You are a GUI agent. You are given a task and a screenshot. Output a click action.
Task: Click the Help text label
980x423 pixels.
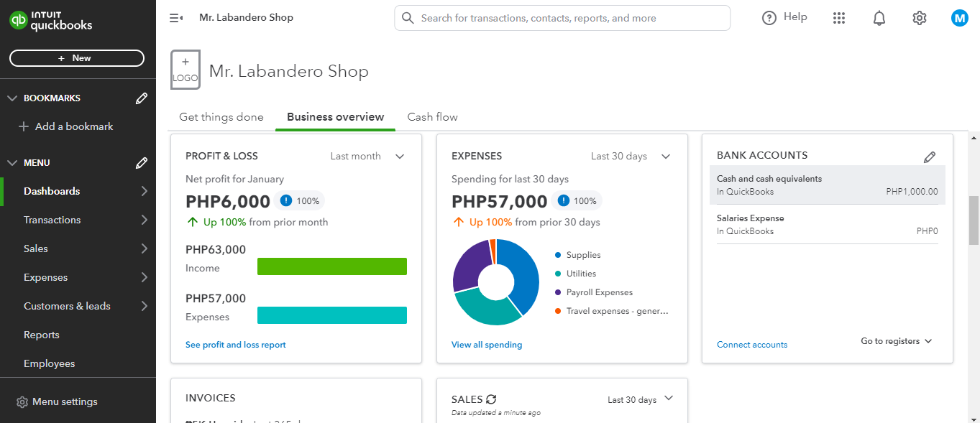pyautogui.click(x=795, y=17)
